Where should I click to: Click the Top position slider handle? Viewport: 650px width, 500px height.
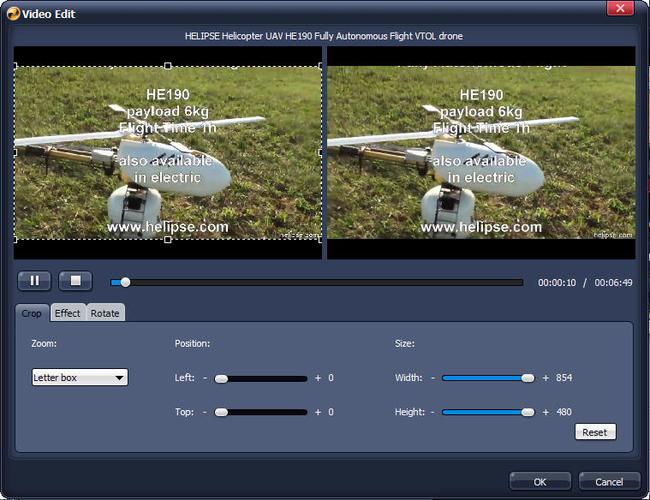coord(221,412)
